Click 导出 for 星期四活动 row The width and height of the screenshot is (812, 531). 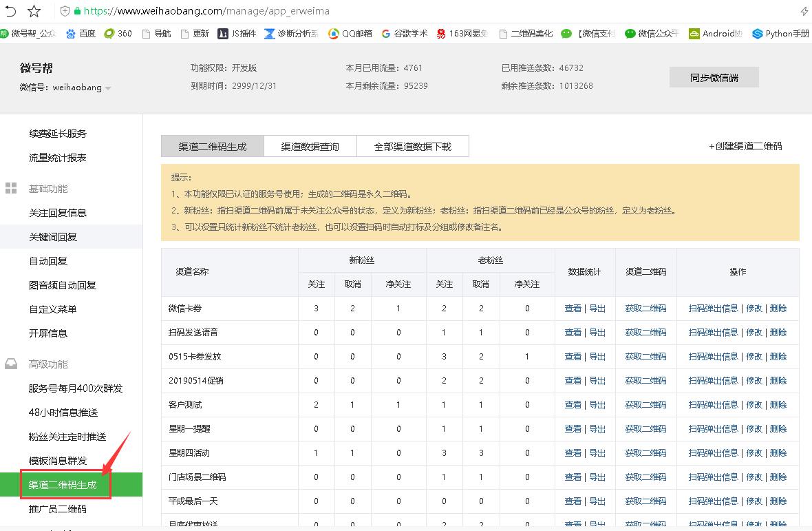[x=597, y=452]
